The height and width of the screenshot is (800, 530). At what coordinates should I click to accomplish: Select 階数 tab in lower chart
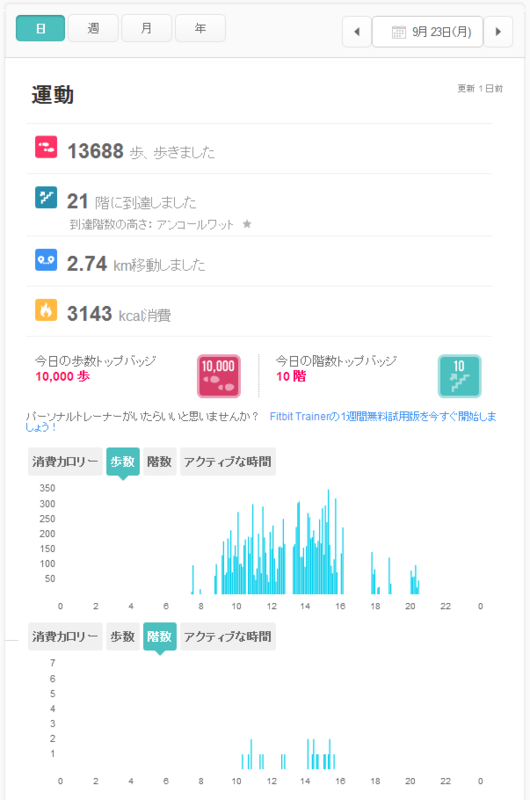click(160, 636)
